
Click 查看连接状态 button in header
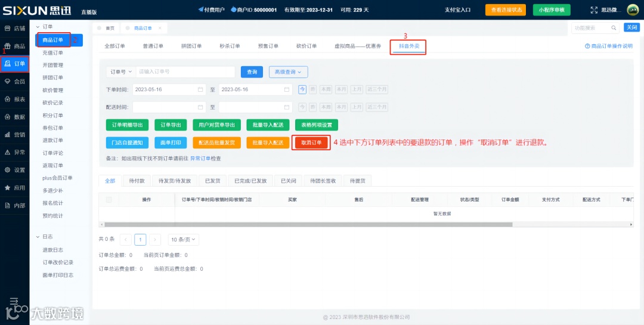[x=506, y=10]
